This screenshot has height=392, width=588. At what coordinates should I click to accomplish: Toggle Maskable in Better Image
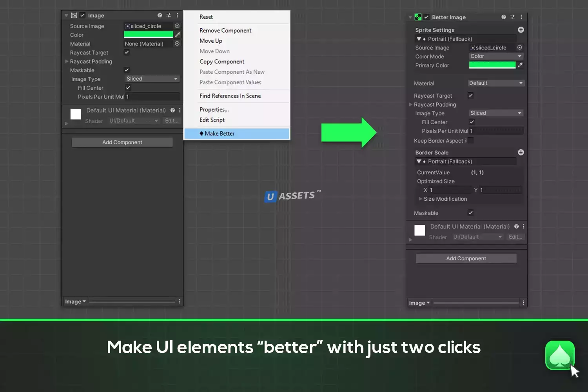(471, 212)
